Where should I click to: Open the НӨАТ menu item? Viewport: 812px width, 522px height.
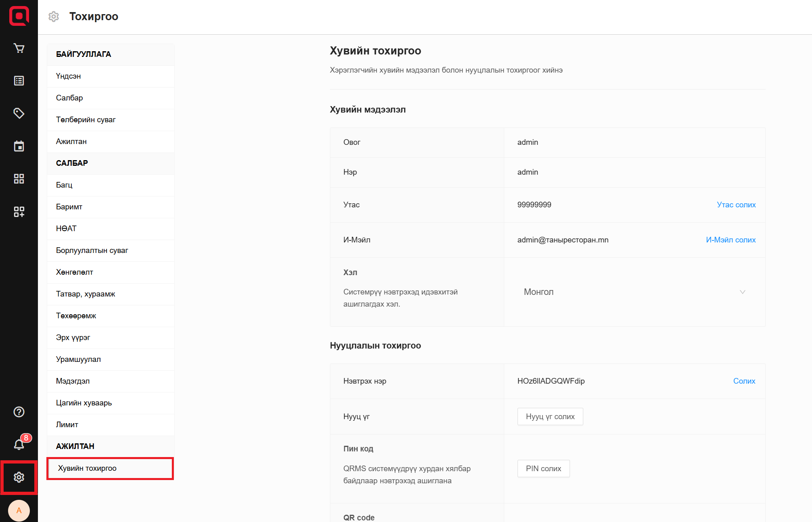66,229
